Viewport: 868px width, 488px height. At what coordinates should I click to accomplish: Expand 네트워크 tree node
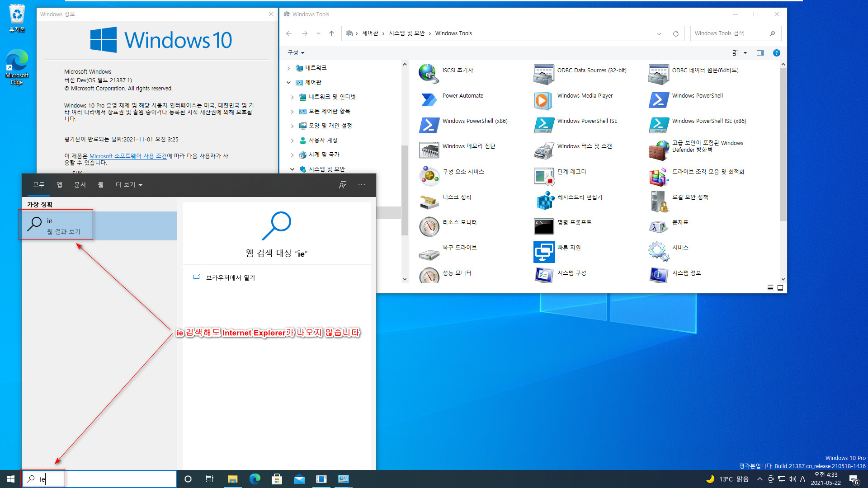[288, 68]
